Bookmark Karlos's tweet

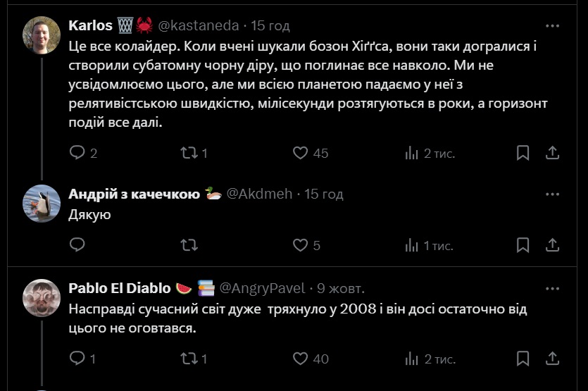[x=523, y=153]
